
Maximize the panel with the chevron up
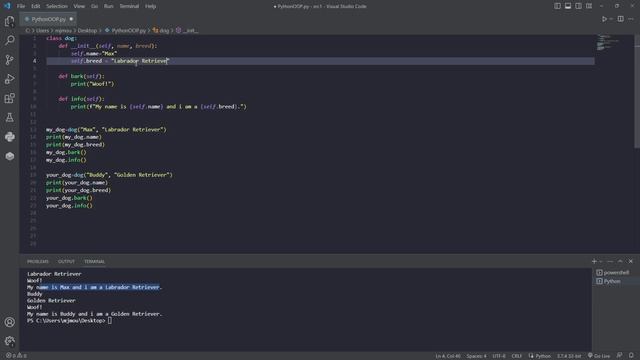coord(620,261)
